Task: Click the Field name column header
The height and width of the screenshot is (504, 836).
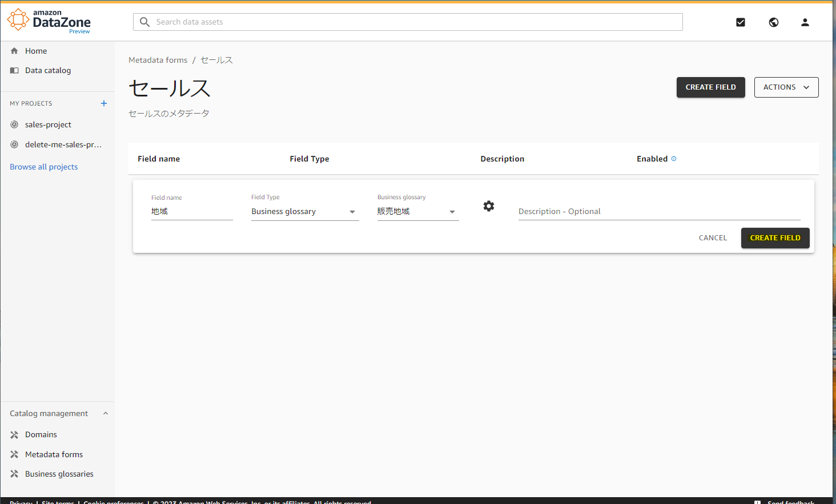Action: (159, 159)
